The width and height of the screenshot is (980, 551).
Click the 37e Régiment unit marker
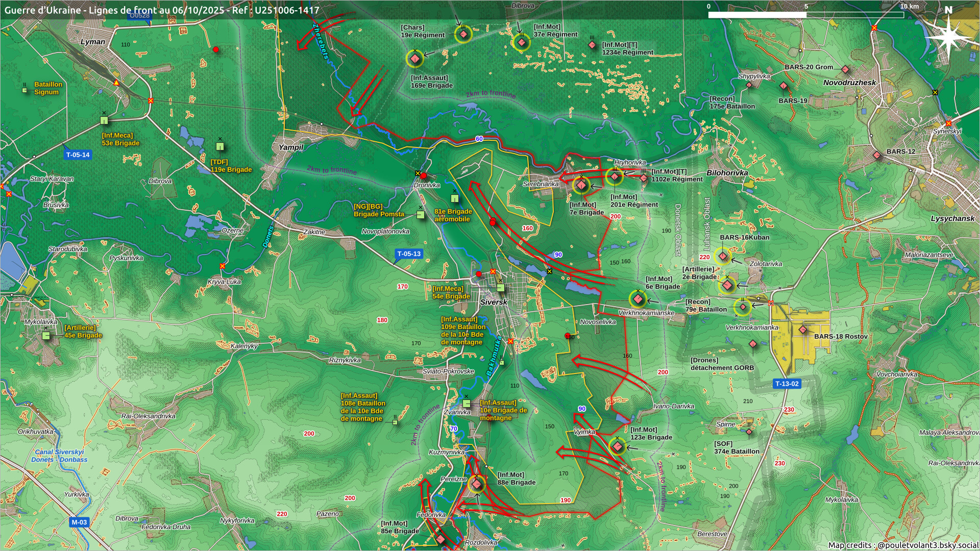tap(521, 42)
